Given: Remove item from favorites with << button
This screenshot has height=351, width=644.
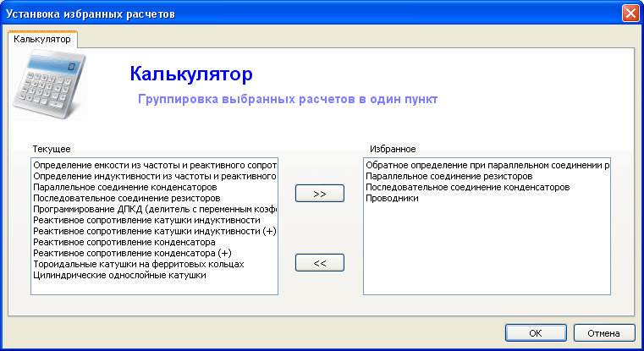Looking at the screenshot, I should [320, 263].
